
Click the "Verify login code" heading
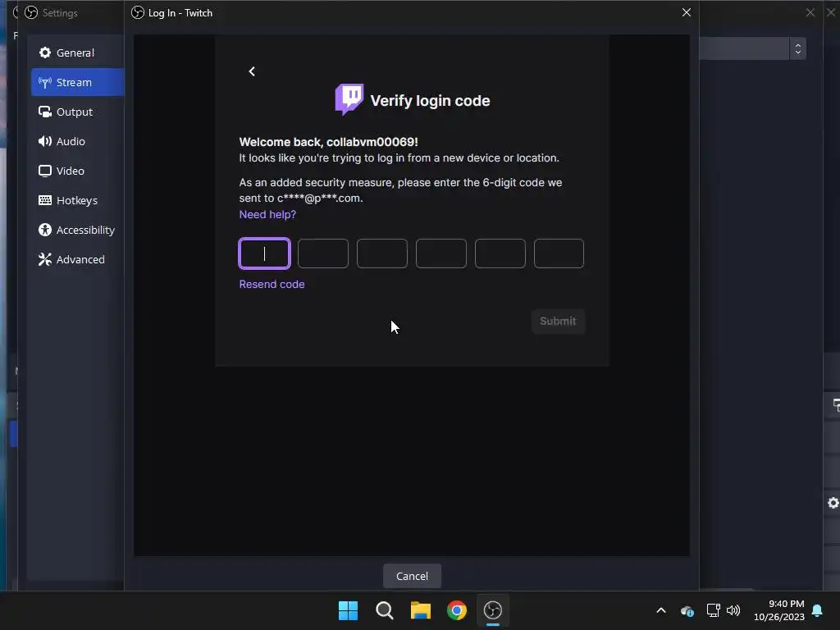pyautogui.click(x=430, y=101)
